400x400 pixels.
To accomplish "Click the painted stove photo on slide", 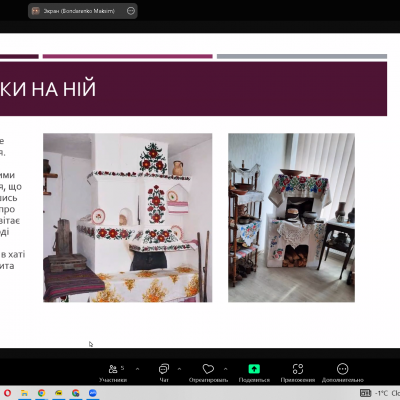I will [x=128, y=218].
